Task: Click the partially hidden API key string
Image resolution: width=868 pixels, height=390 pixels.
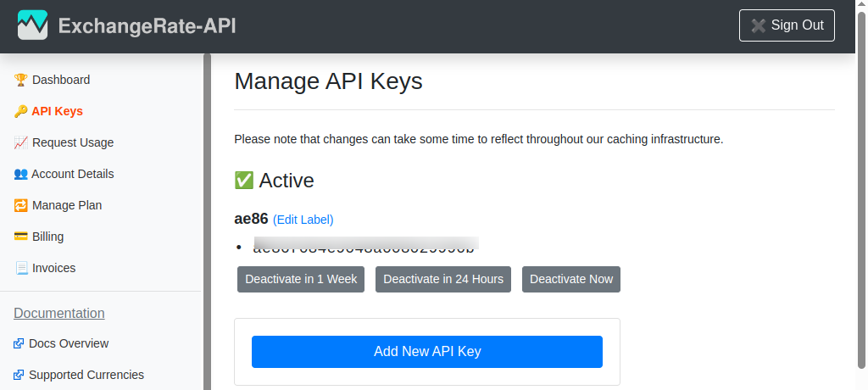Action: click(365, 247)
